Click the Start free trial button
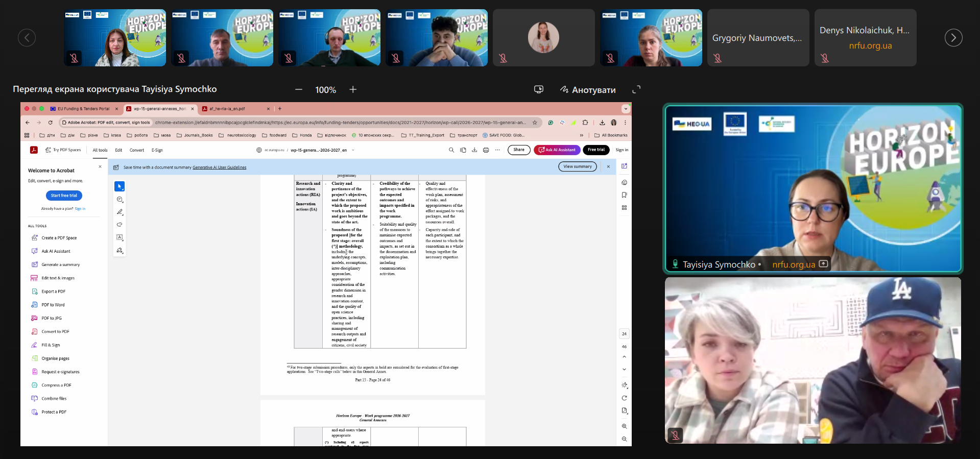 pyautogui.click(x=64, y=196)
